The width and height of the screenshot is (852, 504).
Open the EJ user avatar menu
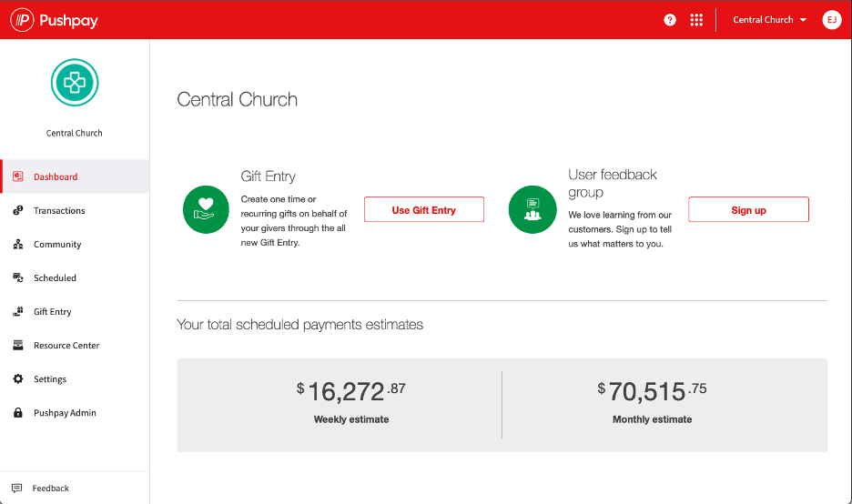(831, 20)
